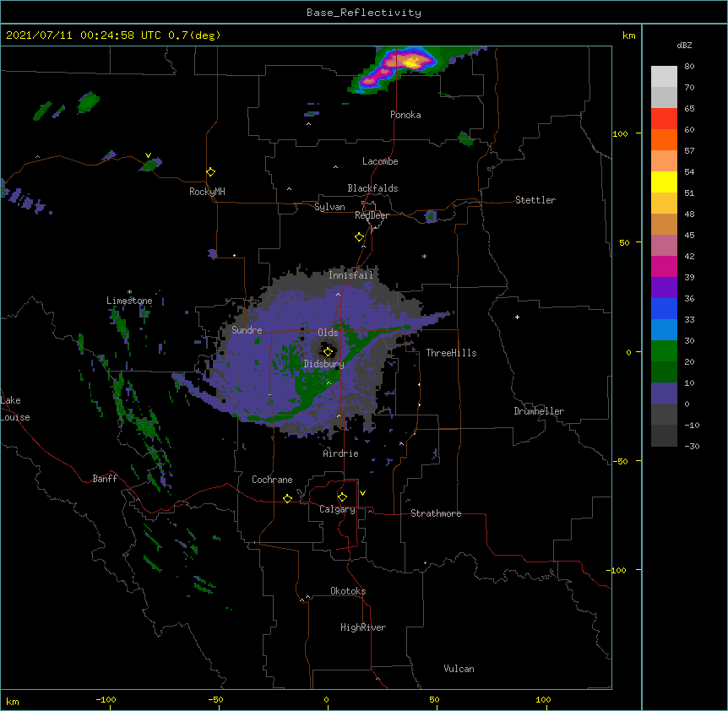728x711 pixels.
Task: Pick the lightest gray swatch atop the legend
Action: pos(664,77)
